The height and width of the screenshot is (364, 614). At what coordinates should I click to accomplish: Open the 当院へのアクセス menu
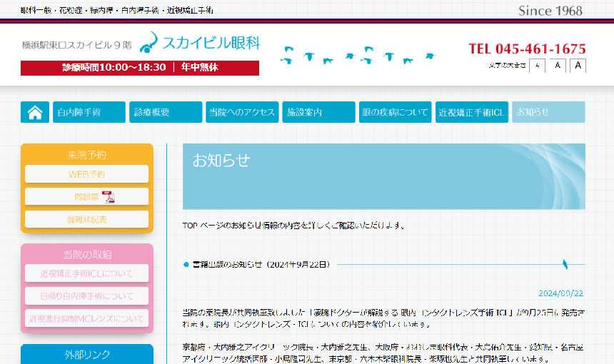click(243, 112)
